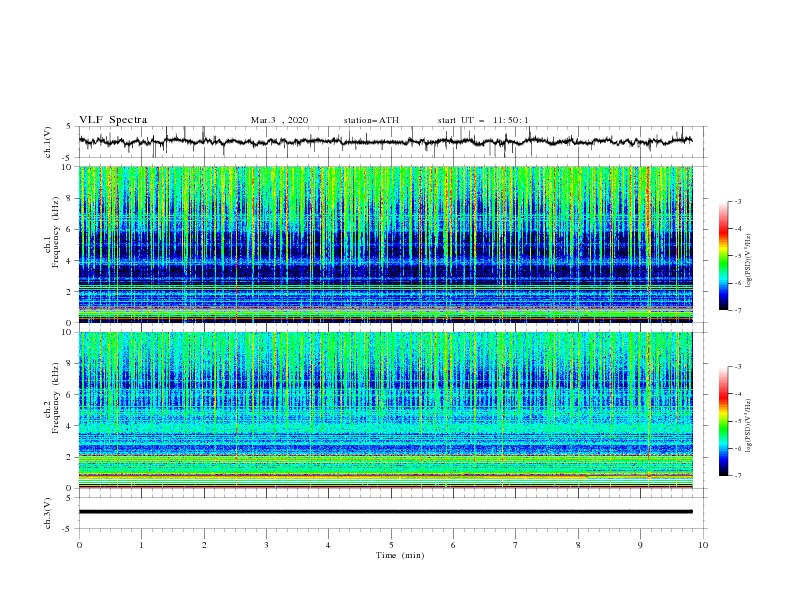Click inside the ch.1 spectrogram panel

coord(386,244)
